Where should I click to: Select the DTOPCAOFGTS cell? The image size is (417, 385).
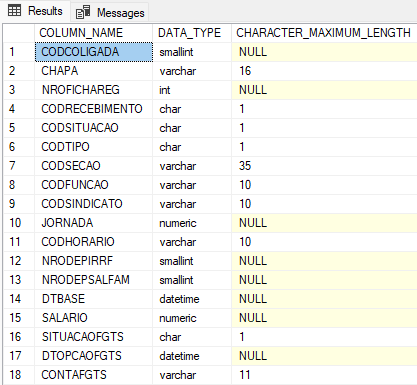[94, 356]
